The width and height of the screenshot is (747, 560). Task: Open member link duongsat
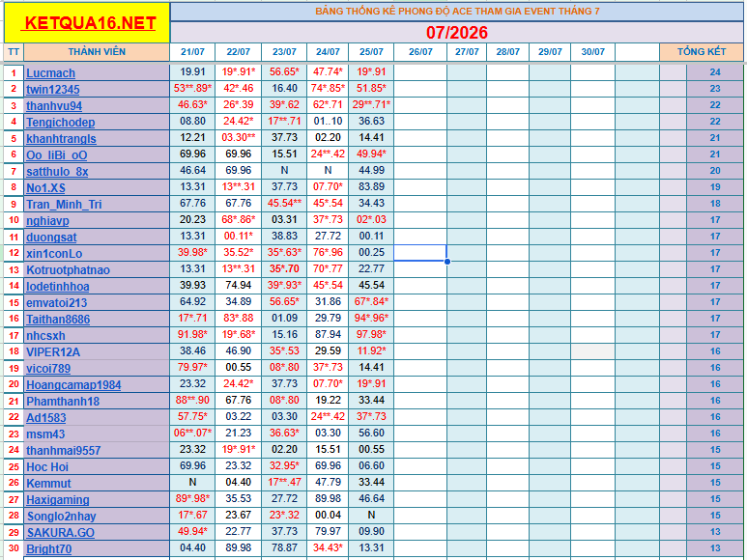51,238
